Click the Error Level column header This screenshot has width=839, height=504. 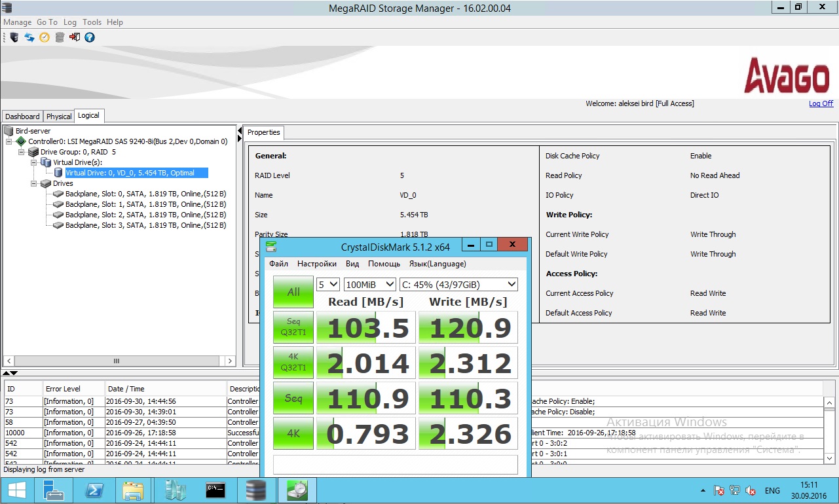(73, 389)
